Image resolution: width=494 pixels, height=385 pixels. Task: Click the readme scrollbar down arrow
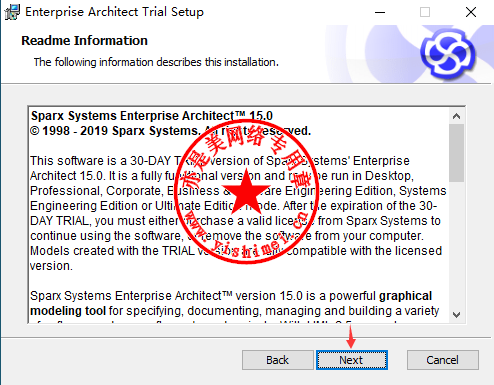pos(456,314)
